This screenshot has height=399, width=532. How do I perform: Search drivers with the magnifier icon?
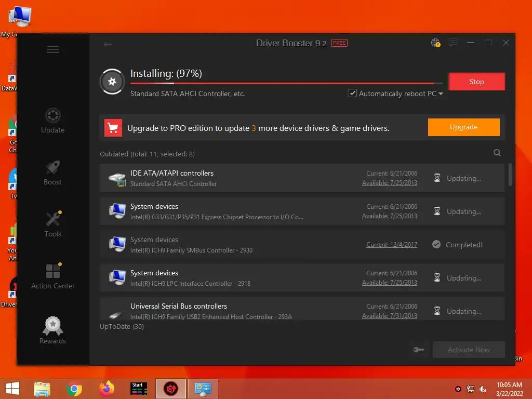click(497, 153)
